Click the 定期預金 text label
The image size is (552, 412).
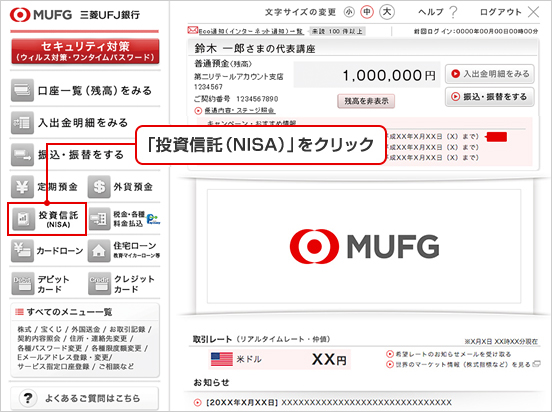tap(57, 187)
